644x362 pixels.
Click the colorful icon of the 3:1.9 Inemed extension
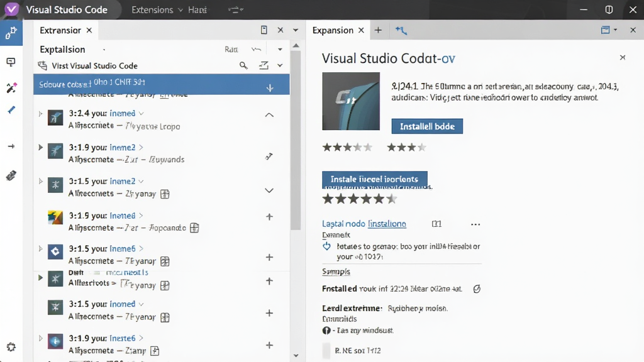(55, 217)
